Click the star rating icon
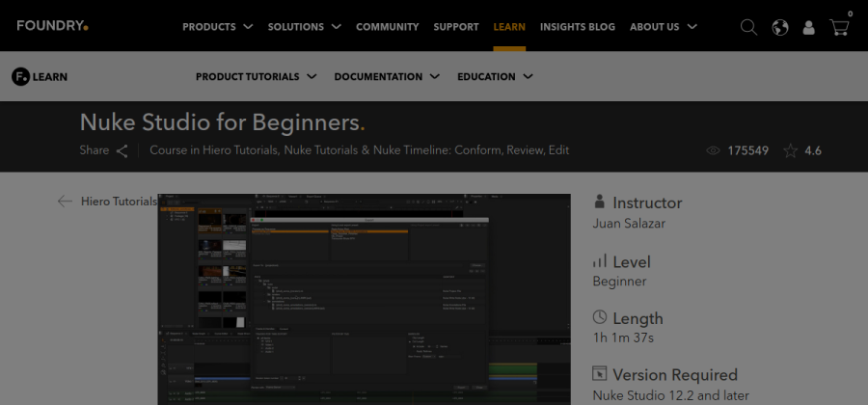The height and width of the screenshot is (405, 868). (791, 150)
